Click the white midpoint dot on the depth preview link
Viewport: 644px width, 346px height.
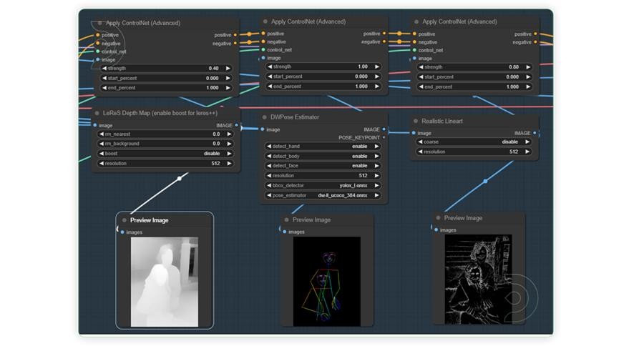pyautogui.click(x=180, y=179)
